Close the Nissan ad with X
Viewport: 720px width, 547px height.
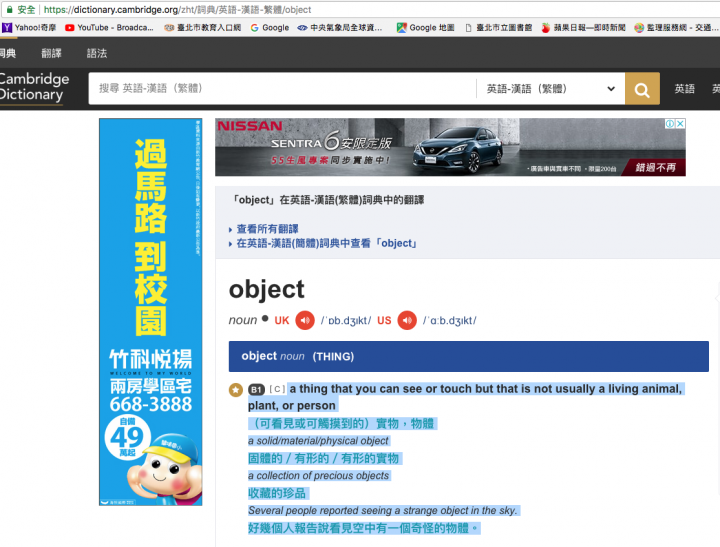point(681,124)
